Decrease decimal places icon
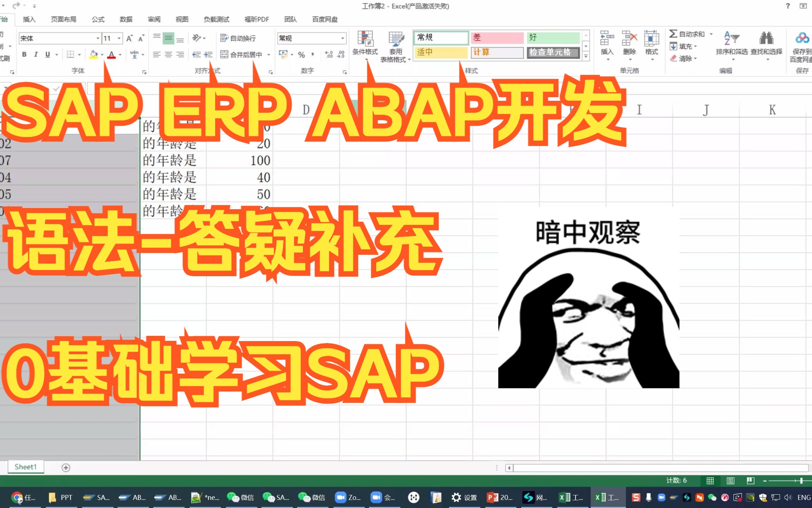The height and width of the screenshot is (508, 812). click(341, 54)
